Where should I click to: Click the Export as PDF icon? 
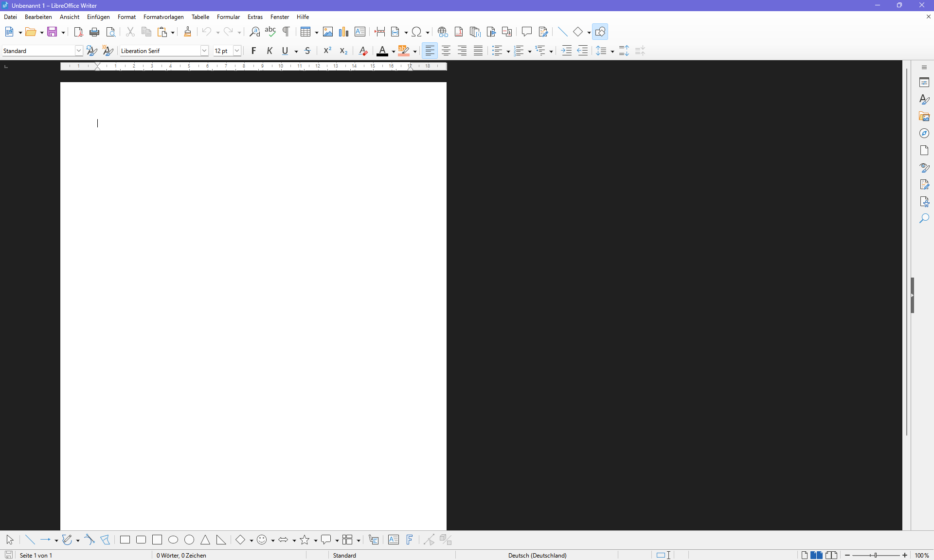point(78,32)
